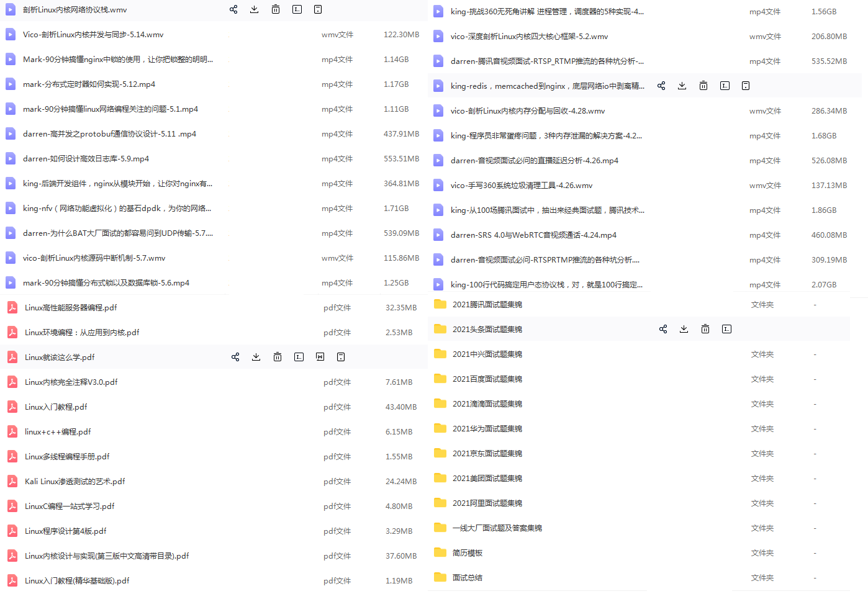Open the 2021阿里面试题集锦 folder

[487, 503]
